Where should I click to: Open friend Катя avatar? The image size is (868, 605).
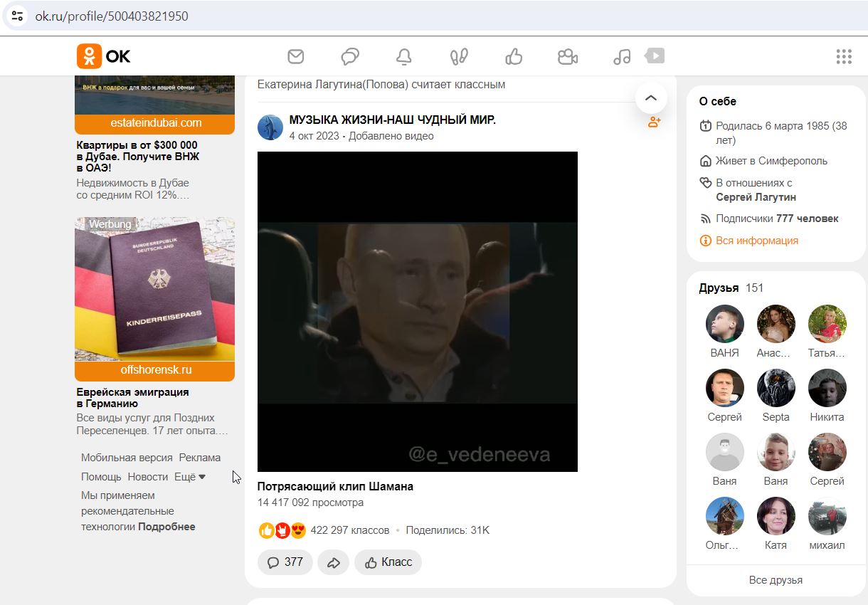pyautogui.click(x=776, y=516)
